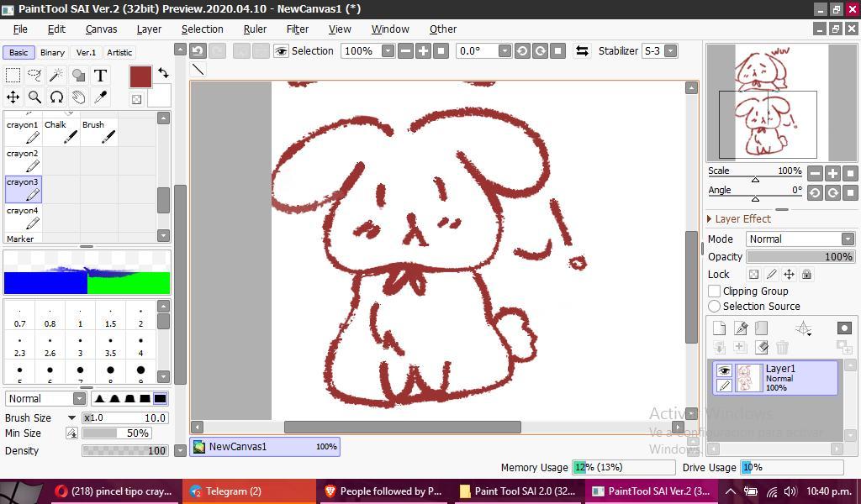Click the dark red foreground color swatch
The height and width of the screenshot is (504, 861).
(x=140, y=76)
